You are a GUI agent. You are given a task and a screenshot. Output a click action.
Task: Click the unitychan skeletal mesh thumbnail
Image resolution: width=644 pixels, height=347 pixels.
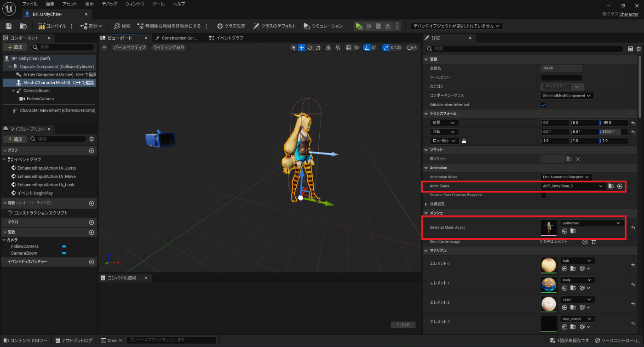548,228
